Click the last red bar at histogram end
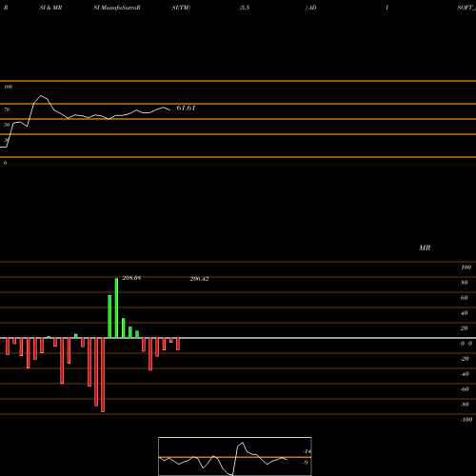476x476 pixels. click(x=178, y=344)
